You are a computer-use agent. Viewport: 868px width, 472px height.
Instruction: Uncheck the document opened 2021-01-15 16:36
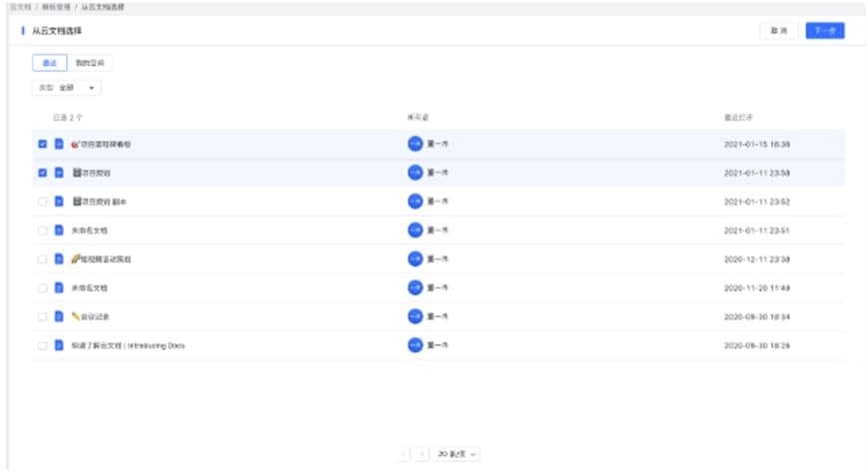point(42,145)
